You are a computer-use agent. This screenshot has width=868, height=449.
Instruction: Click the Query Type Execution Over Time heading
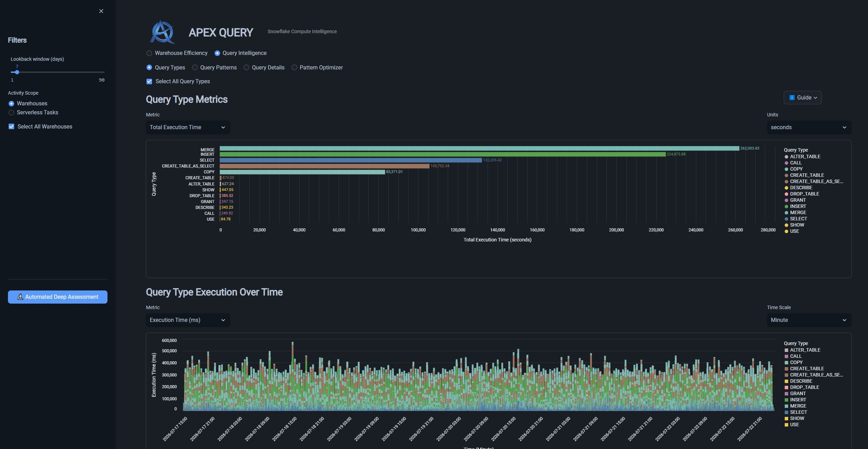[x=214, y=292]
